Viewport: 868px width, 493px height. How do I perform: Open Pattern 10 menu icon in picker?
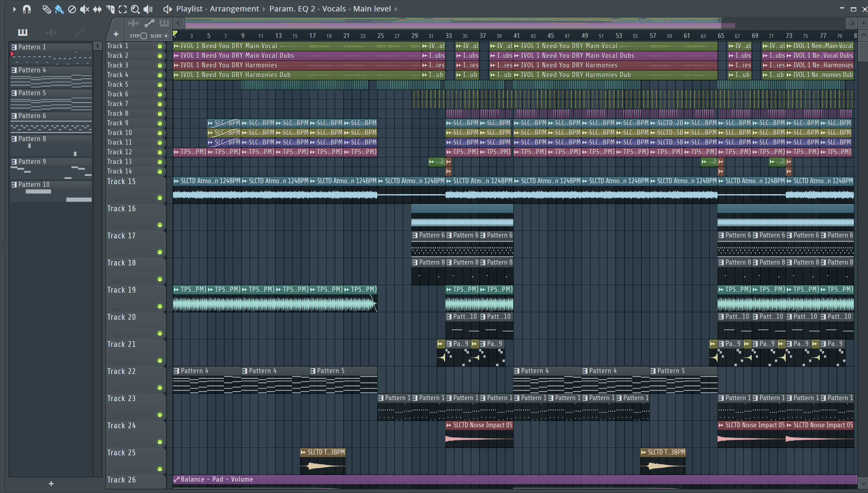(14, 184)
